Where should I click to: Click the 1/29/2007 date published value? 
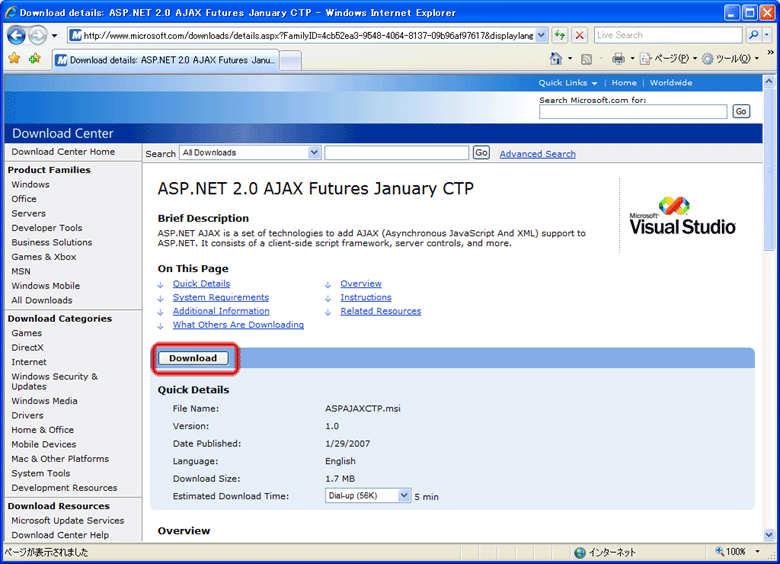coord(348,444)
